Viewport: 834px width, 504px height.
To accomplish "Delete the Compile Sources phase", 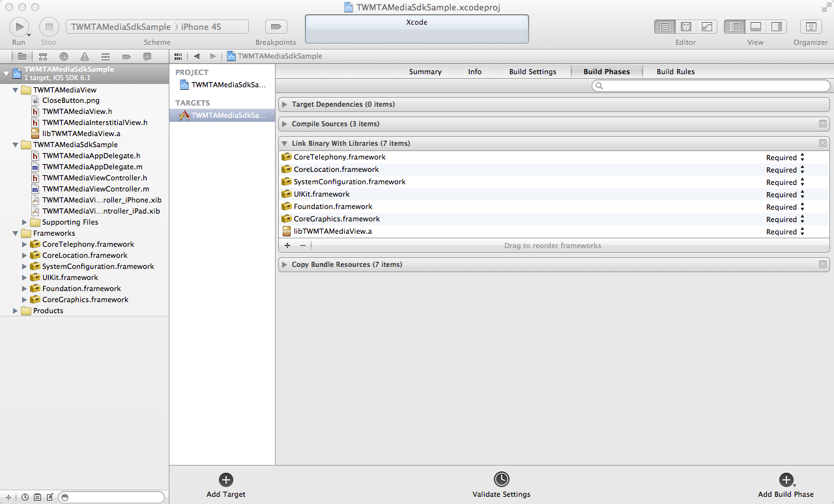I will point(823,124).
